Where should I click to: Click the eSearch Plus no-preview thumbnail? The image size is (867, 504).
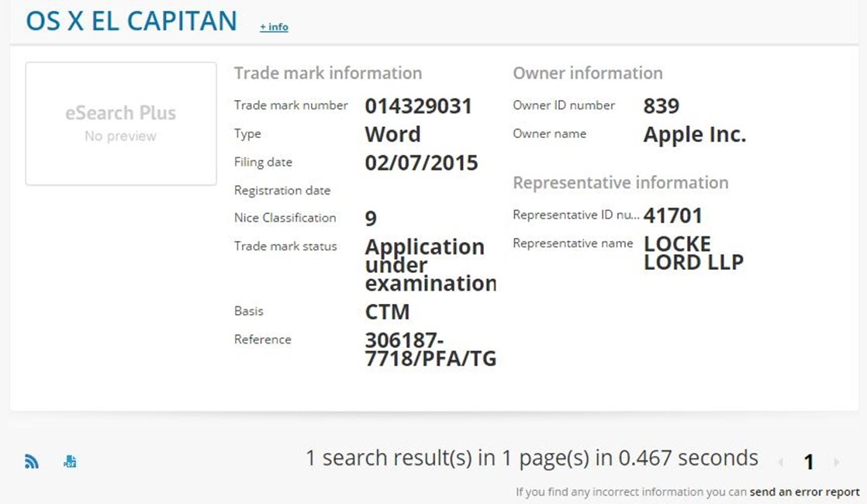tap(120, 123)
